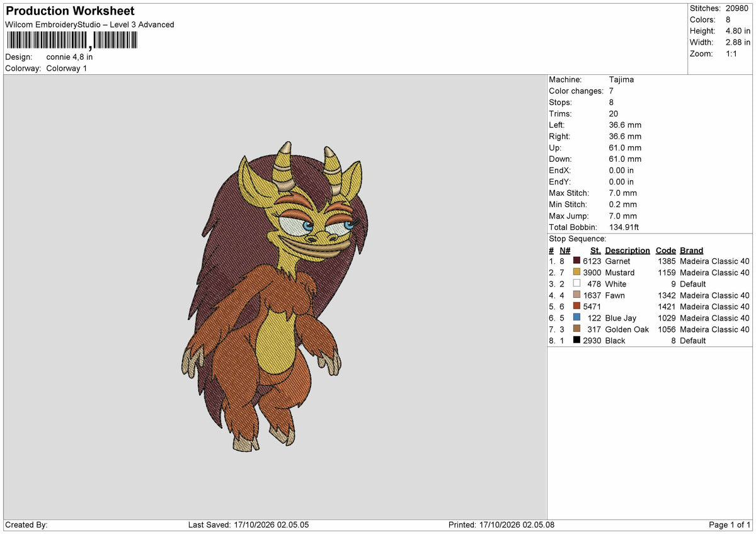Select the 'Color changes:' label

(x=576, y=91)
